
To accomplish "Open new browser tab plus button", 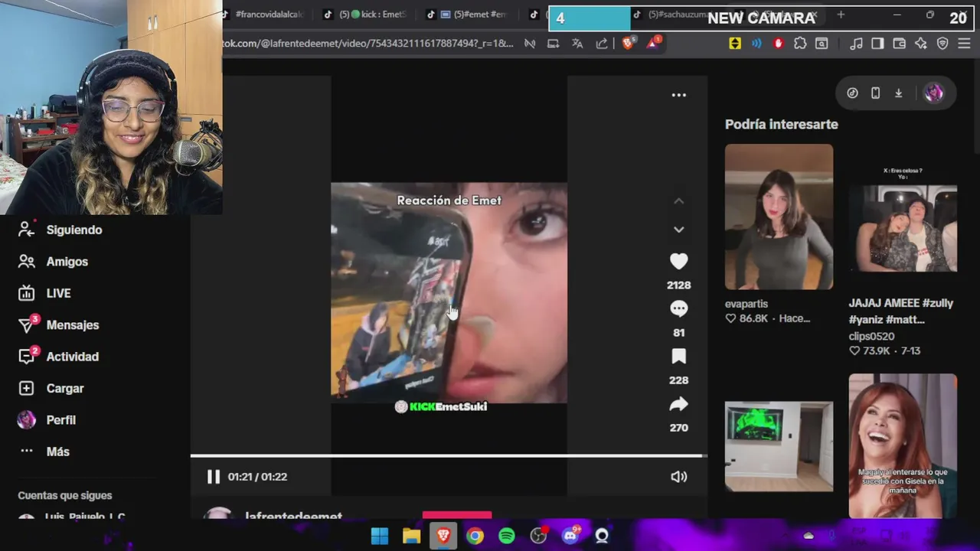I will pyautogui.click(x=841, y=15).
